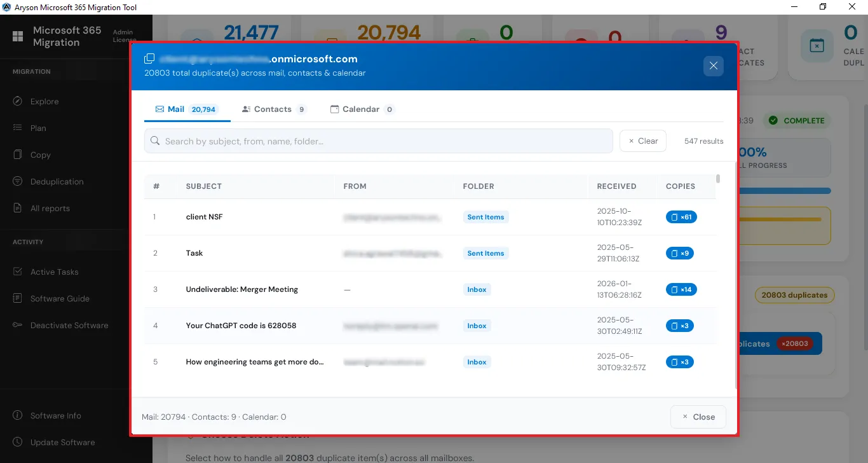Viewport: 868px width, 463px height.
Task: Click ×3 copies badge for ChatGPT code row
Action: point(679,326)
